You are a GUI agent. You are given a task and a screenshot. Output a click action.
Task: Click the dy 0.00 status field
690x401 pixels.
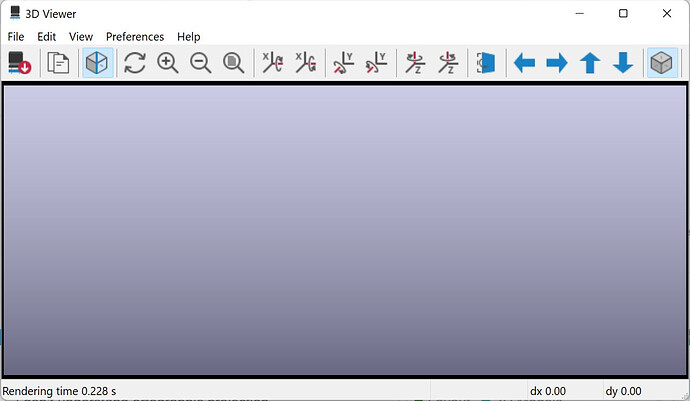pyautogui.click(x=624, y=391)
